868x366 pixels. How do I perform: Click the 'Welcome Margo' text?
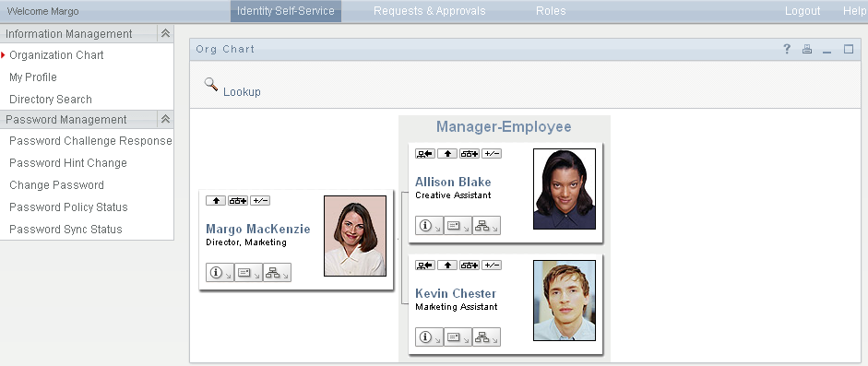42,11
